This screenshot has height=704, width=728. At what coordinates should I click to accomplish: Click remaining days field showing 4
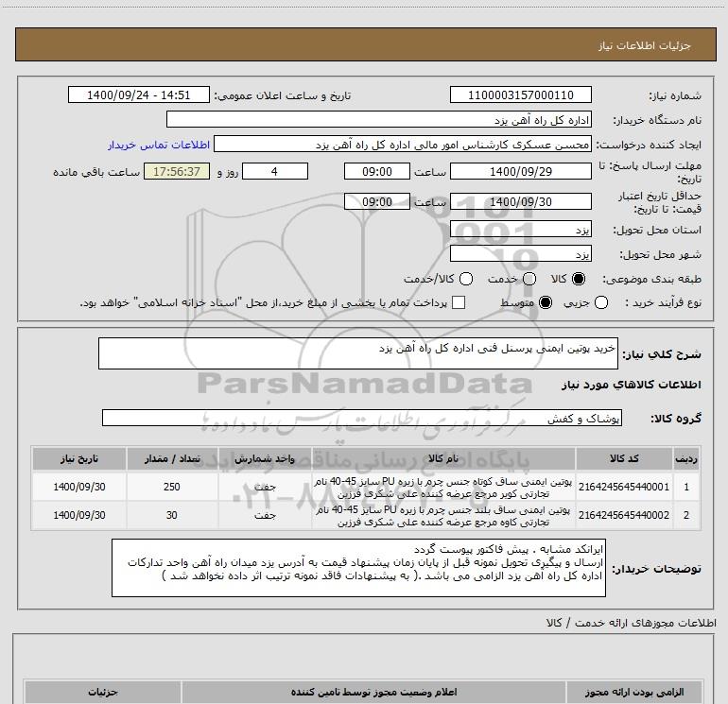pos(275,171)
